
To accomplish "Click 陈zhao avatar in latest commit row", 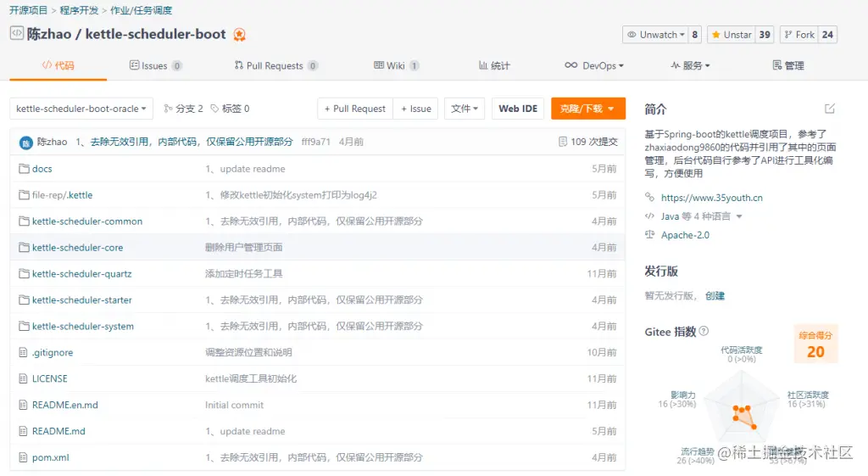I will pos(26,143).
